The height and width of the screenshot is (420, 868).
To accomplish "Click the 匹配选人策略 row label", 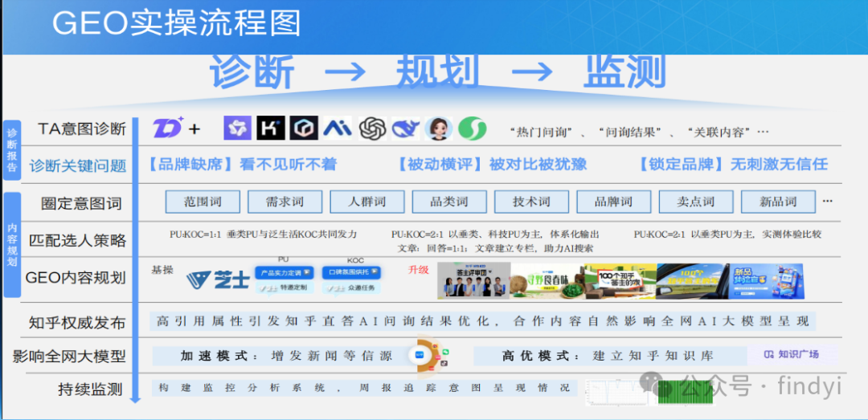I will [x=78, y=240].
